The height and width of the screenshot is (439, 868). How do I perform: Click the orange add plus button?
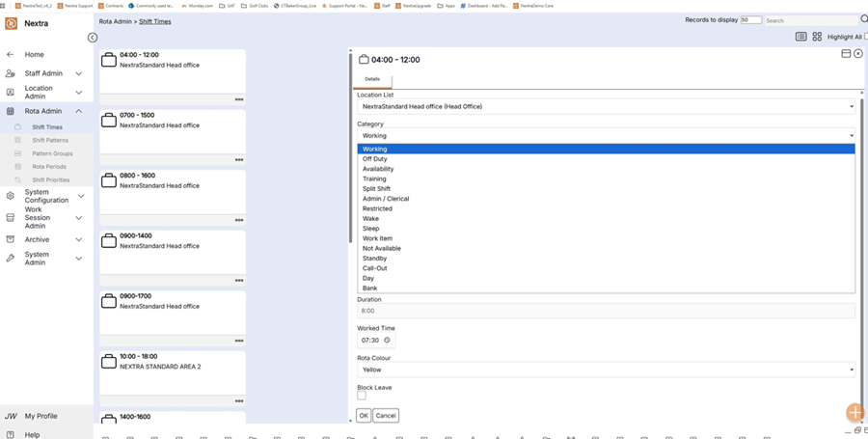coord(855,412)
